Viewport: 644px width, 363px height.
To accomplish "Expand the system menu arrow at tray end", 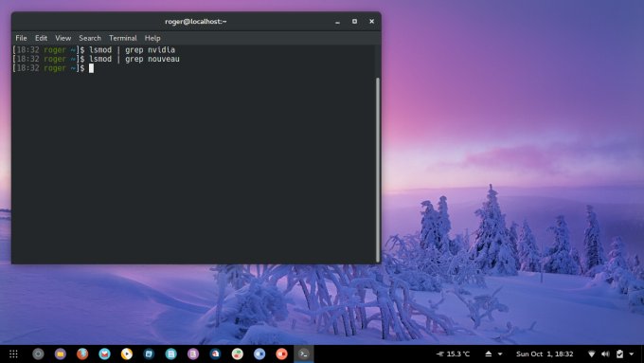I will 632,354.
